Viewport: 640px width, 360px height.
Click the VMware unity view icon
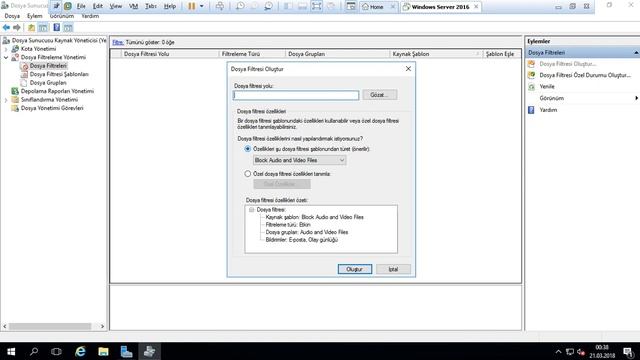tap(331, 6)
